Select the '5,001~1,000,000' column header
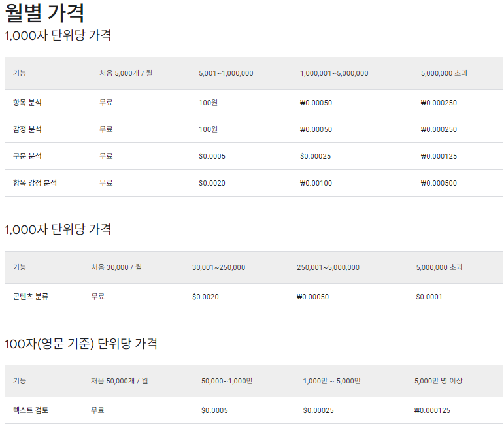 pos(226,73)
